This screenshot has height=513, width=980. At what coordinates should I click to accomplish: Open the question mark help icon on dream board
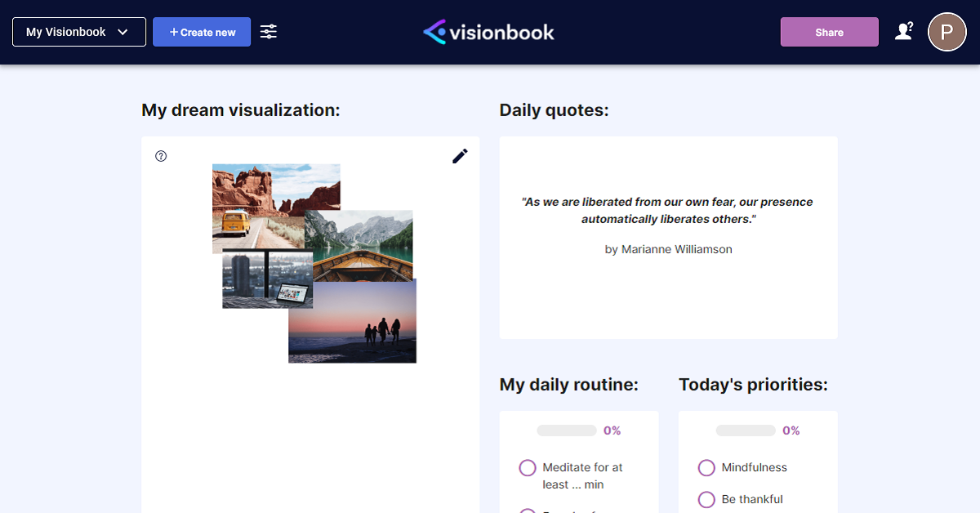[161, 155]
